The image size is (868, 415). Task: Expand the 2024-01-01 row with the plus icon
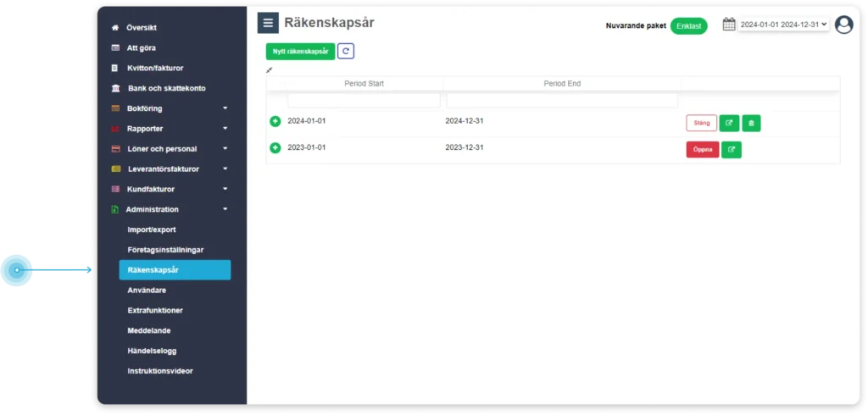click(275, 121)
